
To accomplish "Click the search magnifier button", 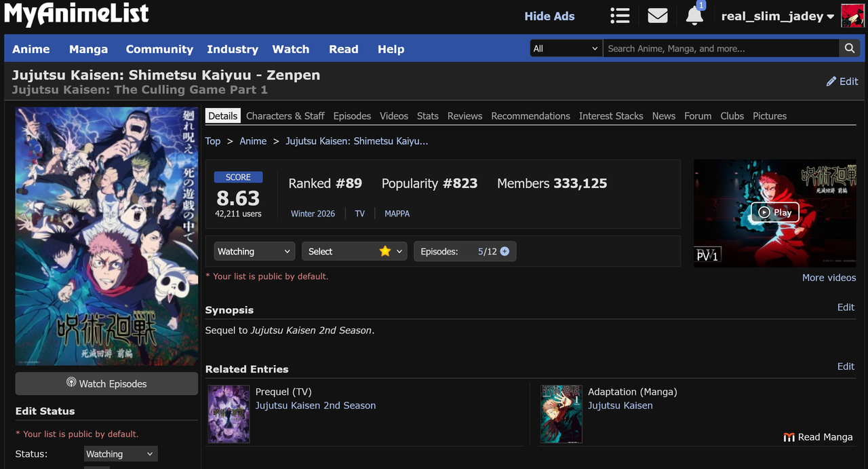I will (849, 48).
